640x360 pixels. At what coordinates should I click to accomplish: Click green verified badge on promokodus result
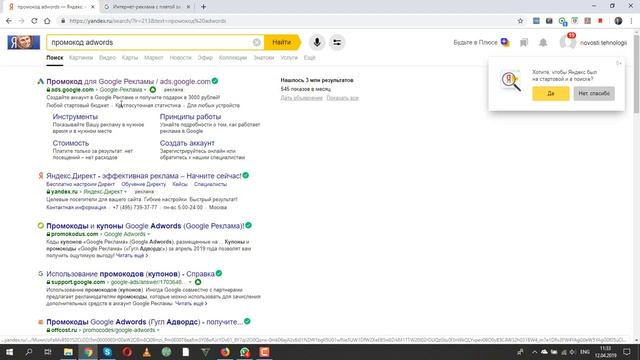click(x=249, y=225)
